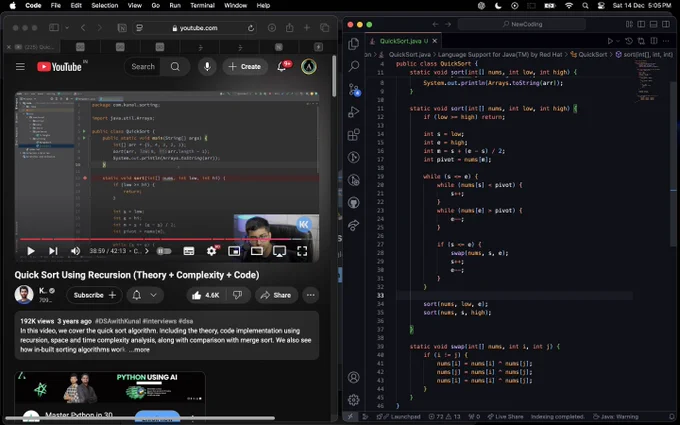The height and width of the screenshot is (425, 680).
Task: Open the Manage gear in VS Code
Action: [x=353, y=399]
